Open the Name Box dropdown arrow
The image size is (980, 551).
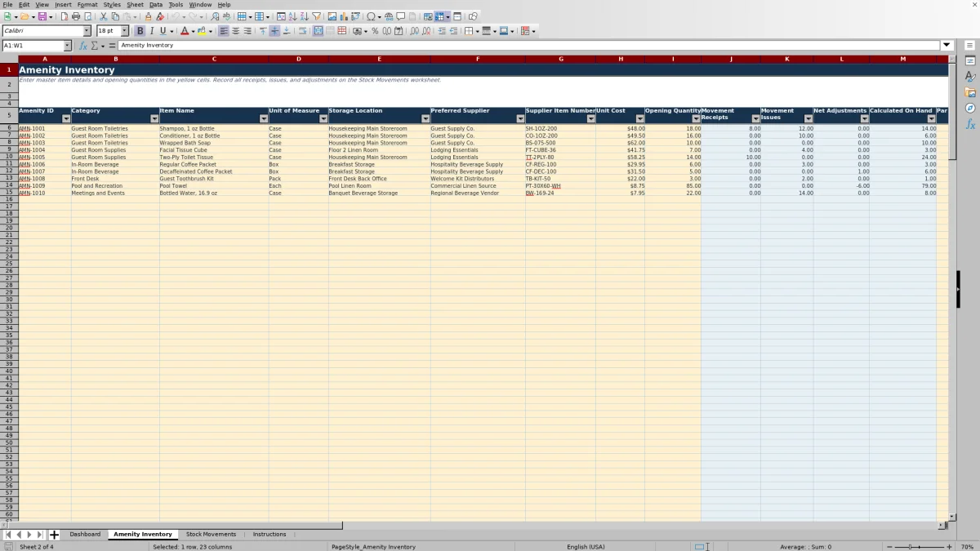point(68,46)
